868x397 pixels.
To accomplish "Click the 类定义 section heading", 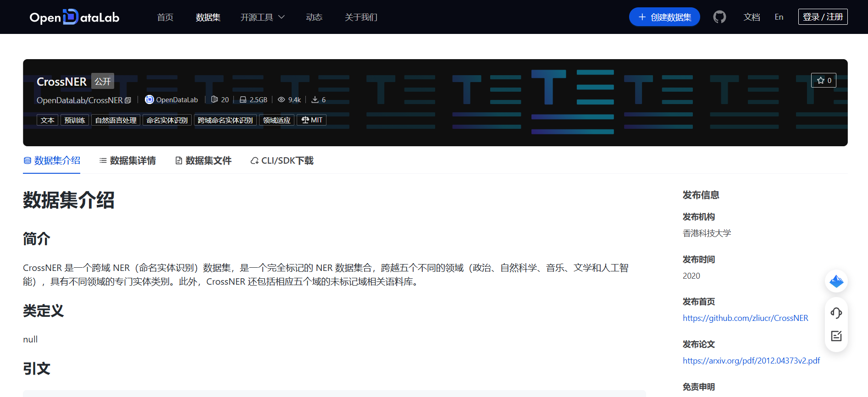I will pos(44,311).
